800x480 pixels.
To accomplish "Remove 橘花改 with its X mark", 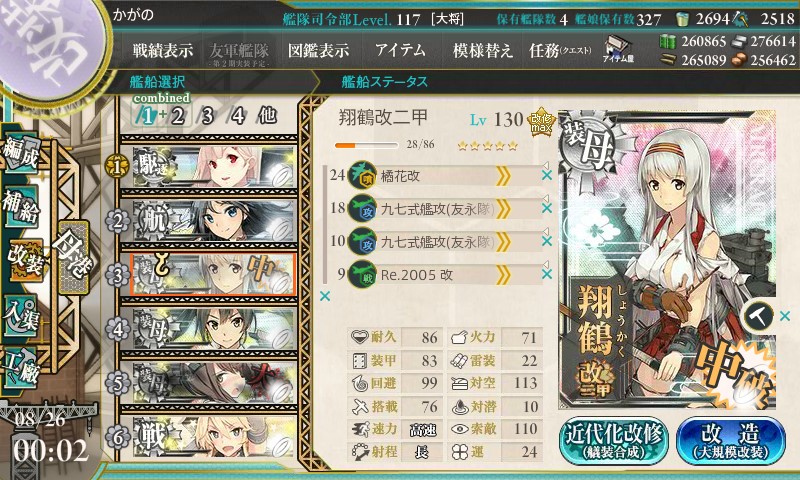I will pyautogui.click(x=547, y=175).
